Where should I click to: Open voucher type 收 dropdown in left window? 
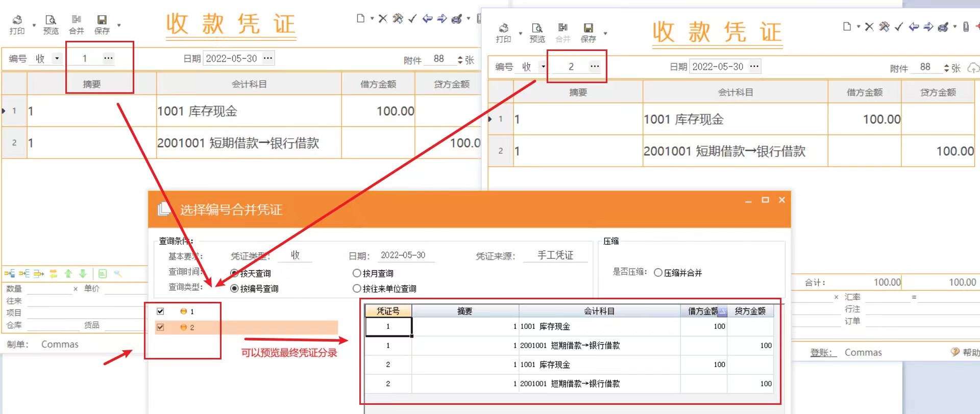(x=57, y=58)
